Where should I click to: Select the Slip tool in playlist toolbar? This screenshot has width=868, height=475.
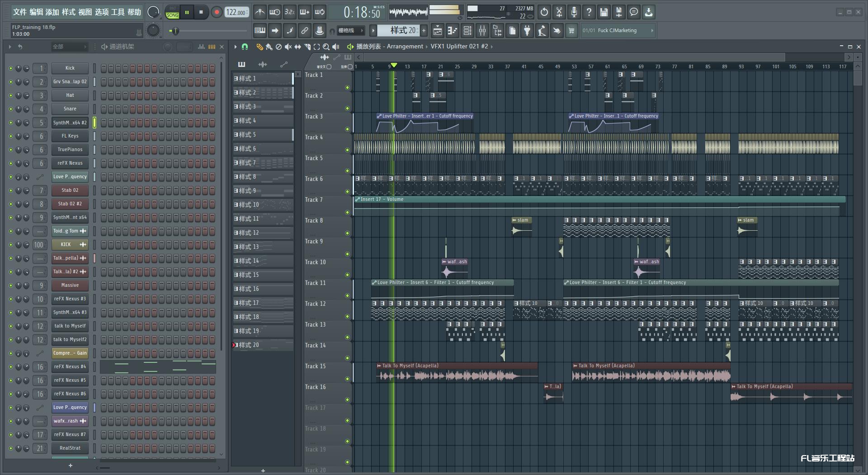click(297, 47)
